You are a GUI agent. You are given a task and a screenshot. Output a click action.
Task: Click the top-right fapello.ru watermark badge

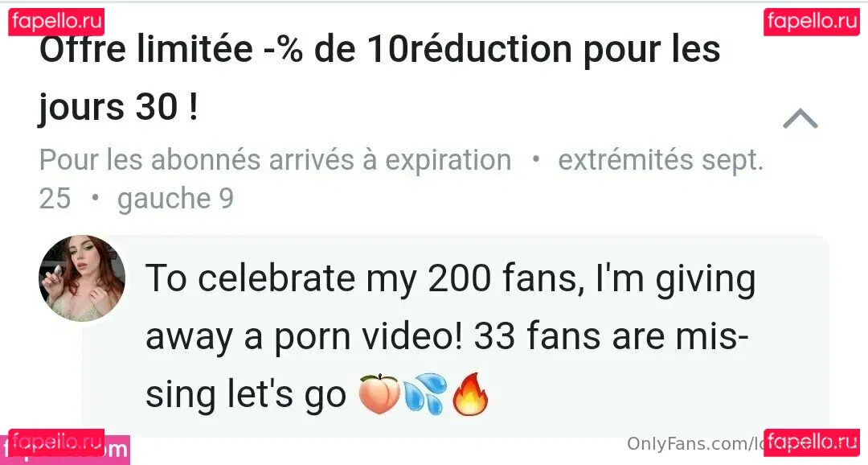pyautogui.click(x=812, y=21)
